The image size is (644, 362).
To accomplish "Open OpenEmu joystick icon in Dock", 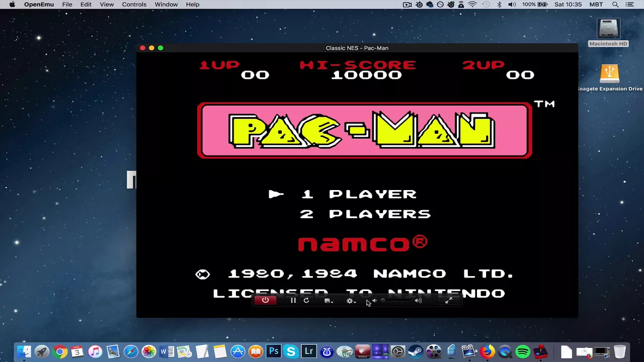I will point(540,351).
